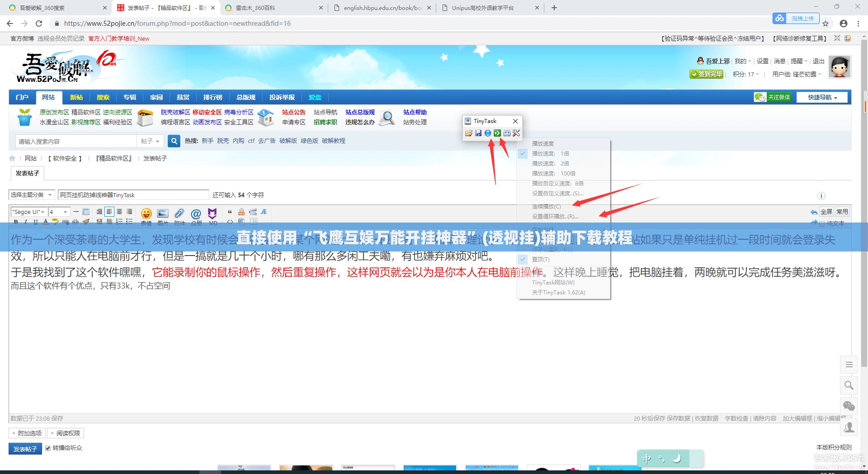Expand the Segoe UI font dropdown
868x474 pixels.
pyautogui.click(x=28, y=212)
